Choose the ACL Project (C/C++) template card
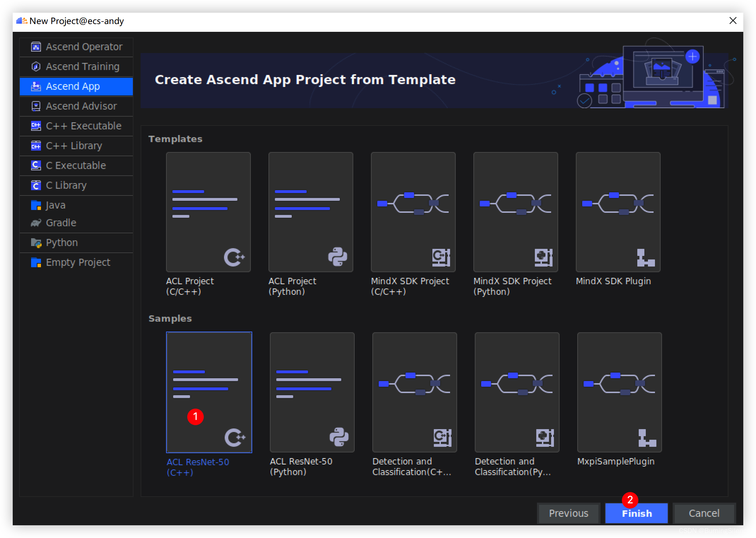The height and width of the screenshot is (538, 756). pyautogui.click(x=208, y=212)
